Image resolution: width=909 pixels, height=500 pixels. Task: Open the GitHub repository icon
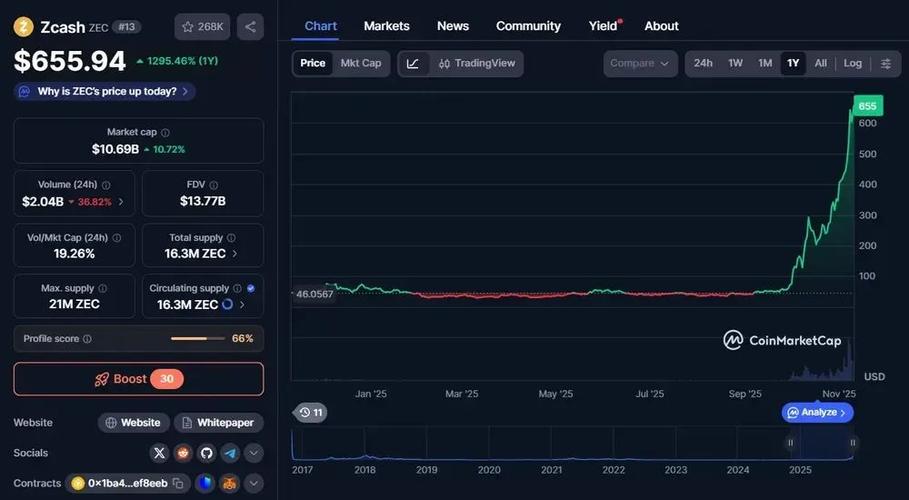pos(206,453)
